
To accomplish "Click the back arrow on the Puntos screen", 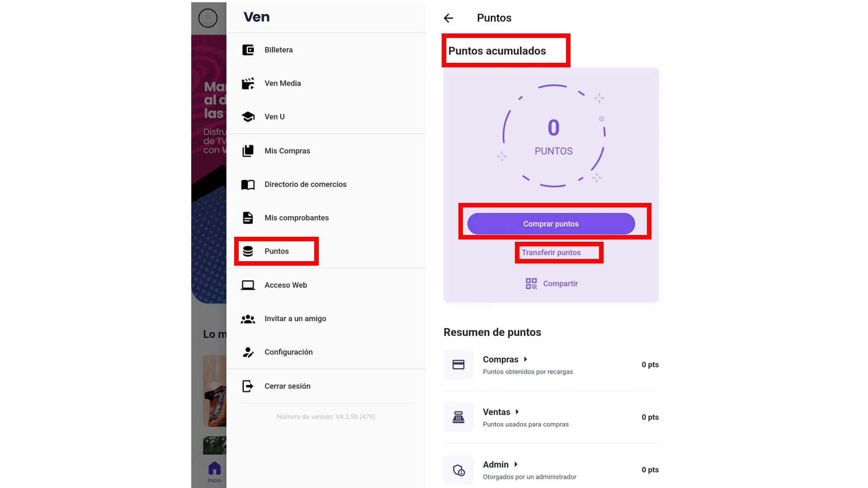I will (448, 18).
